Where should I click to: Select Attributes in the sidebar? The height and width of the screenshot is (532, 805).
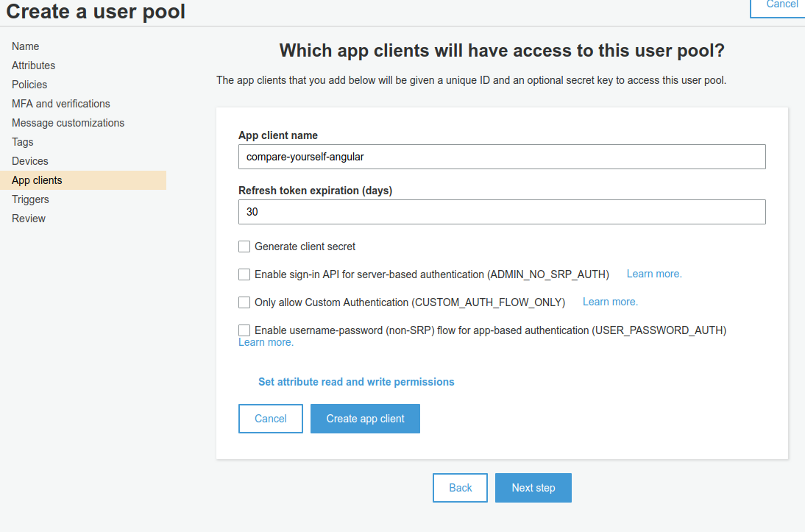pos(33,65)
